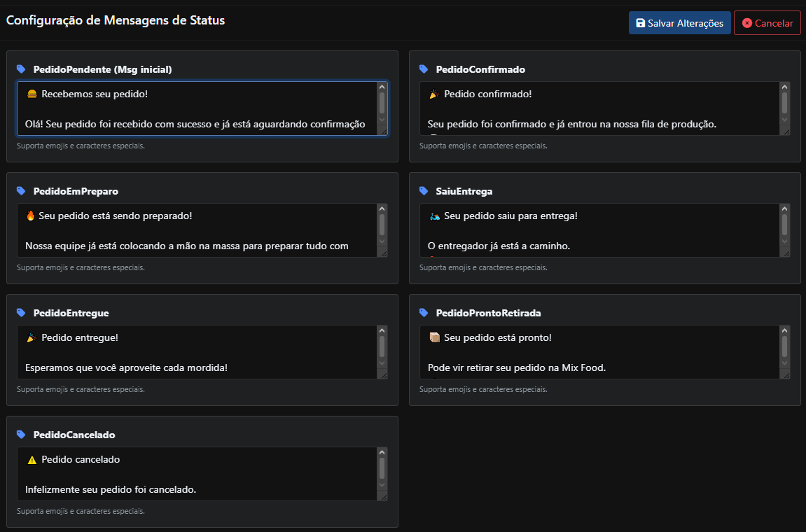Click the tag icon beside SaiuEntrega
This screenshot has height=532, width=806.
(424, 190)
